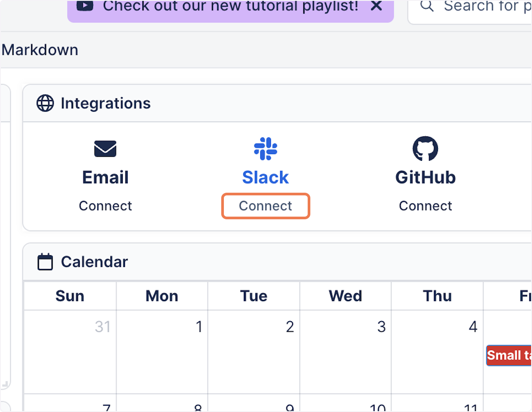Click the search magnifier icon
This screenshot has height=412, width=532.
click(x=427, y=6)
